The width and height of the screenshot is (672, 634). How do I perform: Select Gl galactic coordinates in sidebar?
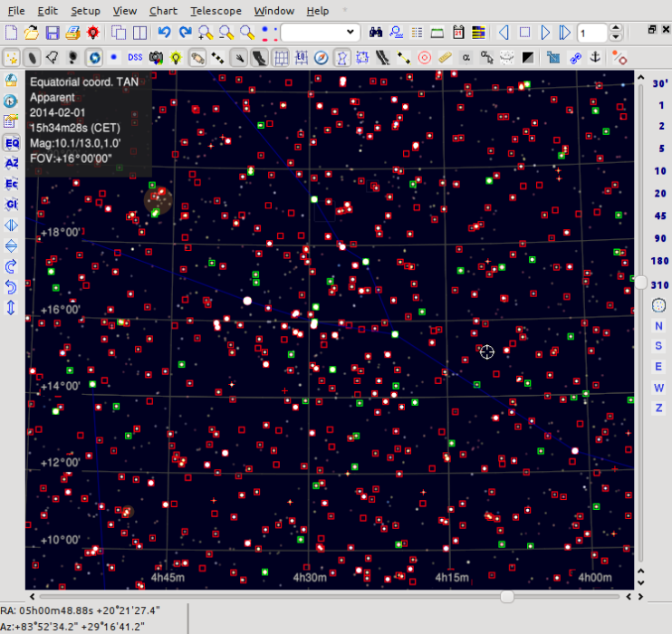11,205
